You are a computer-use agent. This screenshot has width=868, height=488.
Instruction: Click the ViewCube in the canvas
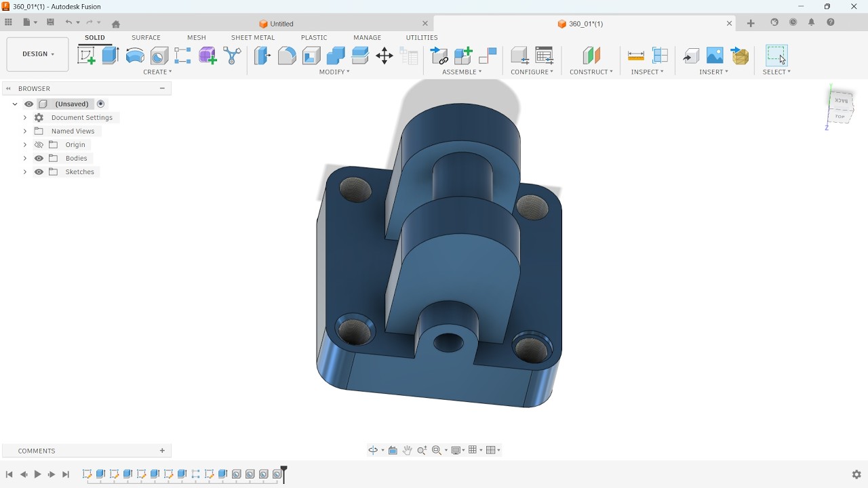pyautogui.click(x=840, y=108)
